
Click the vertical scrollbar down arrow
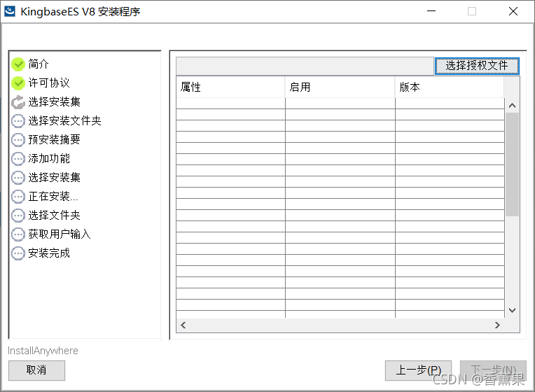click(512, 310)
